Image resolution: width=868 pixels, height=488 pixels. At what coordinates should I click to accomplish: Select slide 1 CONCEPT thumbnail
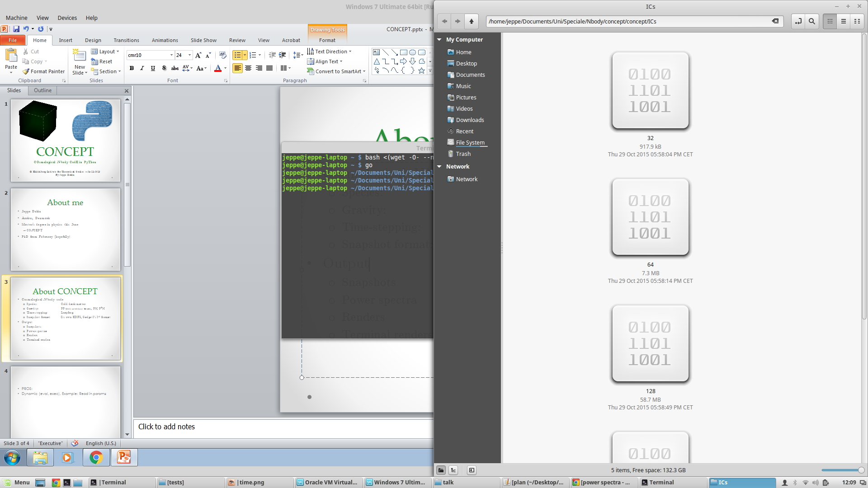tap(66, 141)
